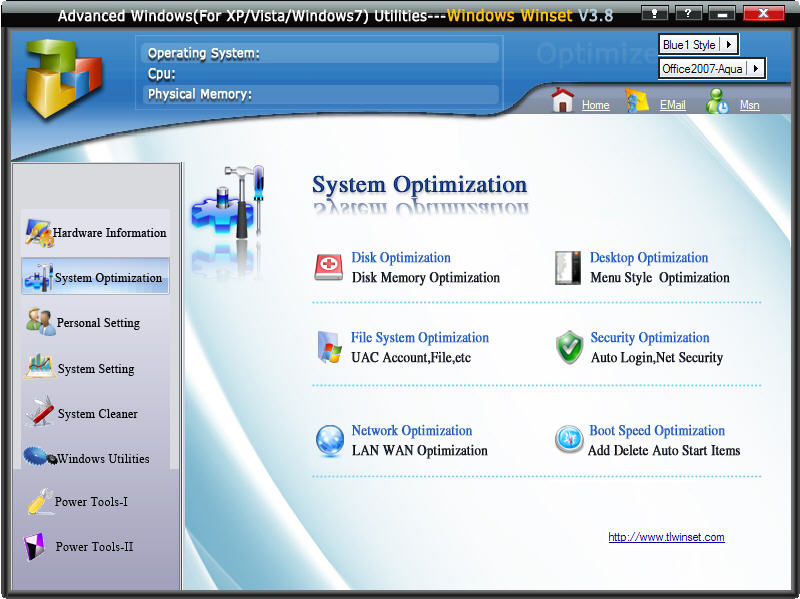Click the "UAC Account,File,etc" description text
Viewport: 800px width, 599px height.
coord(411,358)
